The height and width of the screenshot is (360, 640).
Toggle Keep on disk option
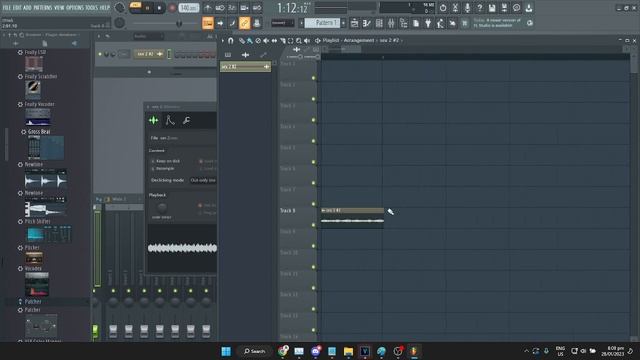tap(166, 161)
